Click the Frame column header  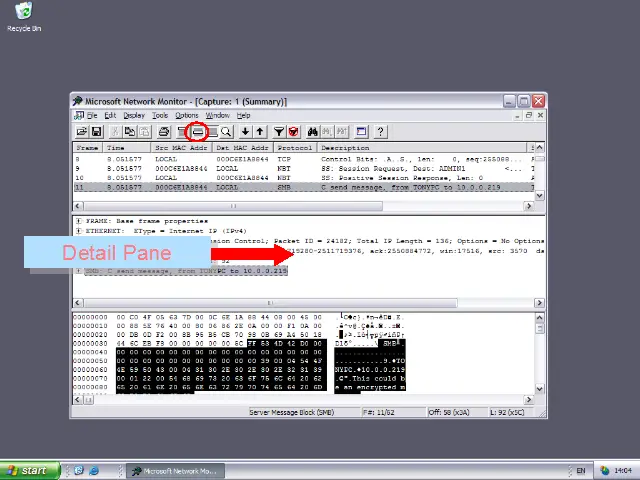(87, 148)
